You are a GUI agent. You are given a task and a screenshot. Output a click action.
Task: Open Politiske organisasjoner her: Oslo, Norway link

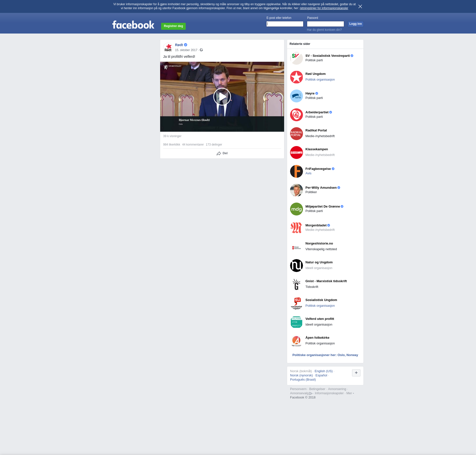click(325, 355)
